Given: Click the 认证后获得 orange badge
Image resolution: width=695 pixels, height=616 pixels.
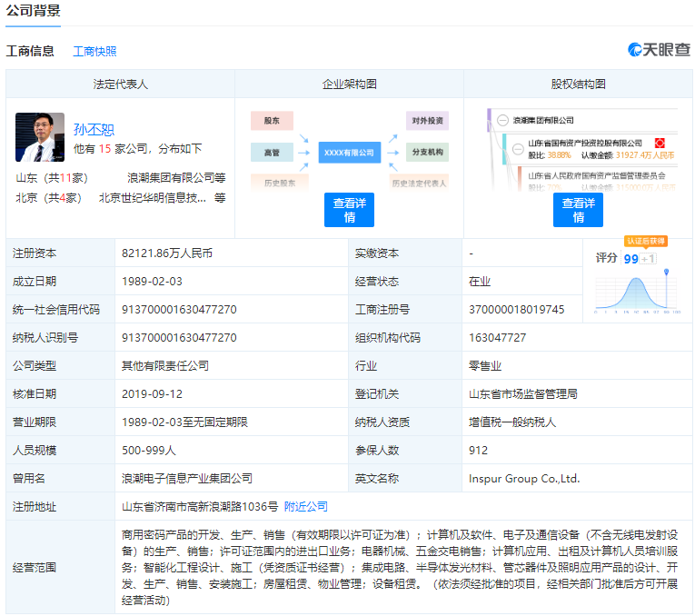Looking at the screenshot, I should point(646,241).
